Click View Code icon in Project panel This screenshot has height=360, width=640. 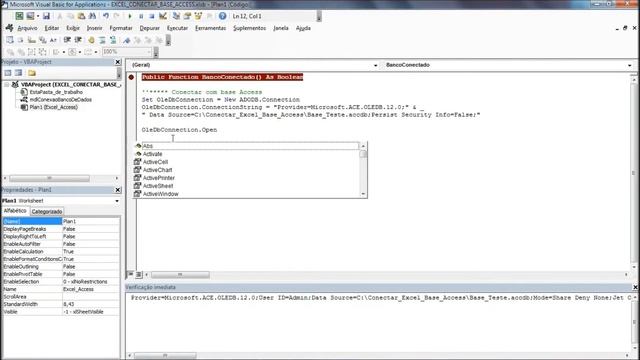pos(8,73)
